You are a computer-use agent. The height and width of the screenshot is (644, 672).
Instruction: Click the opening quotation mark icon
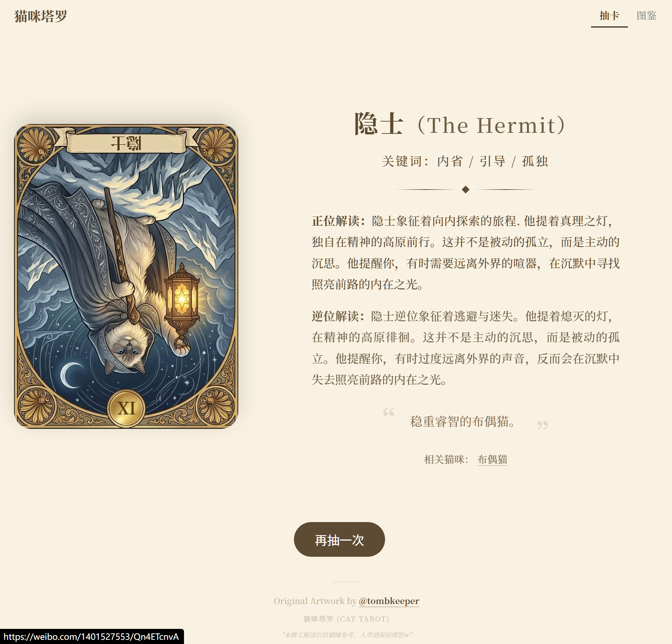[x=389, y=412]
